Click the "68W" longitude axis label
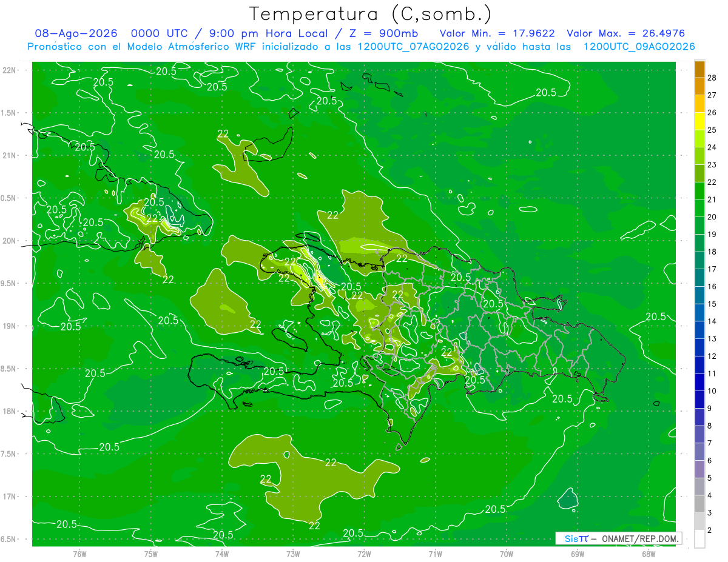 click(649, 554)
